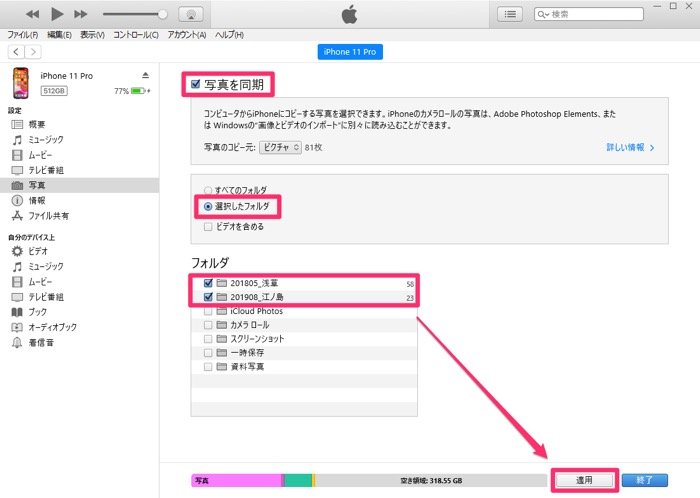
Task: Open 概要 summary settings
Action: coord(37,124)
